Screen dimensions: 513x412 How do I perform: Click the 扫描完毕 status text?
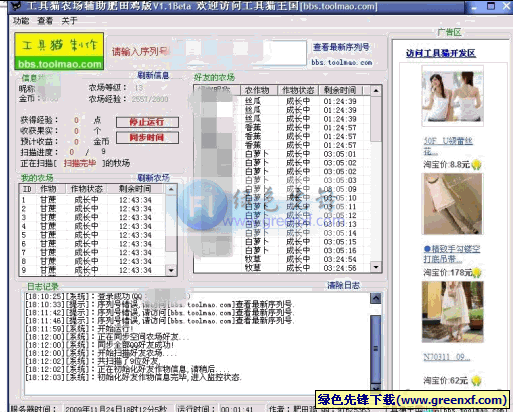click(80, 163)
